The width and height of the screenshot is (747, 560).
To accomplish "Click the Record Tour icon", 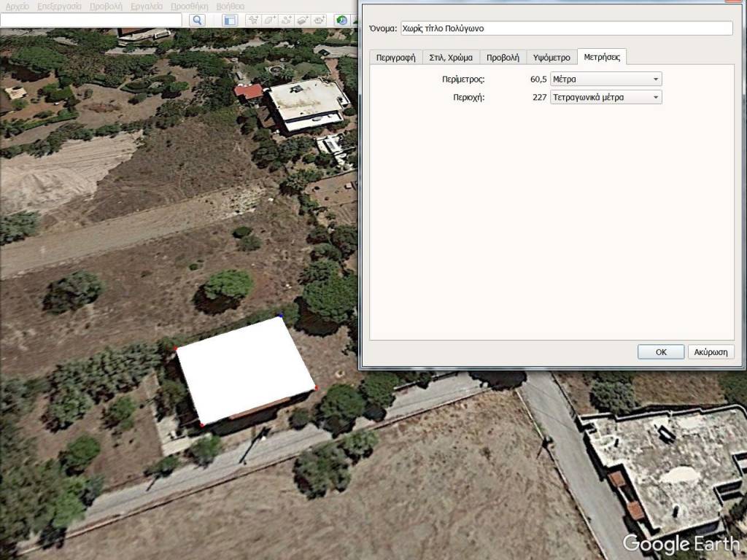I will 320,20.
